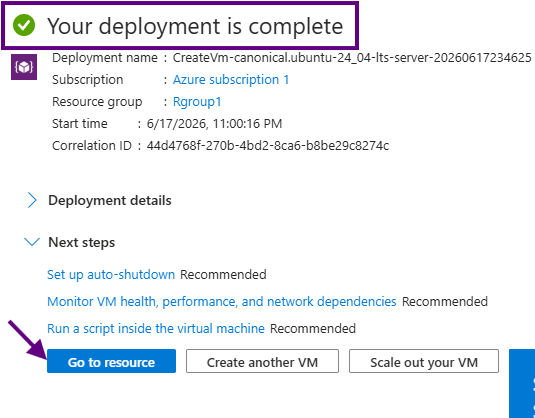Click Scale out your VM button
535x418 pixels.
[424, 361]
